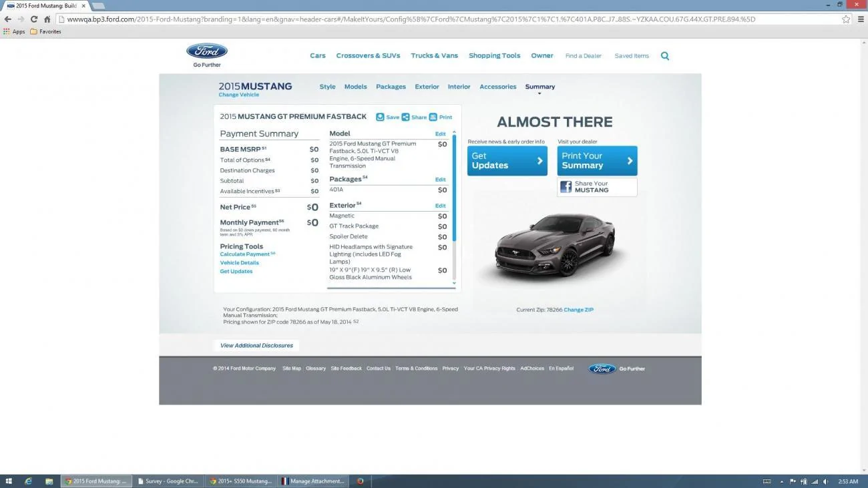Open a new browser tab
Viewport: 868px width, 488px height.
tap(98, 6)
